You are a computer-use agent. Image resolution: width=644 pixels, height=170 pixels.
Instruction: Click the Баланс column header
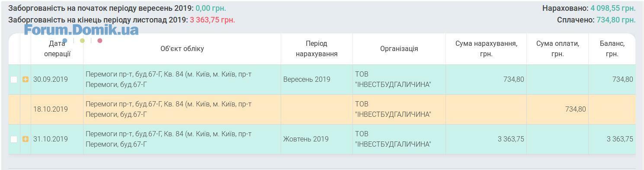point(612,49)
